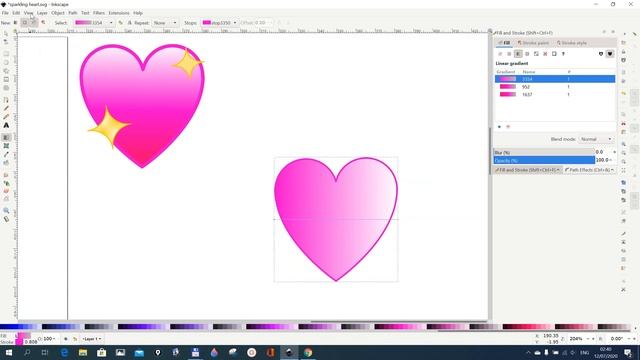640x360 pixels.
Task: Select the Gradient tool in the toolbox
Action: point(6,138)
